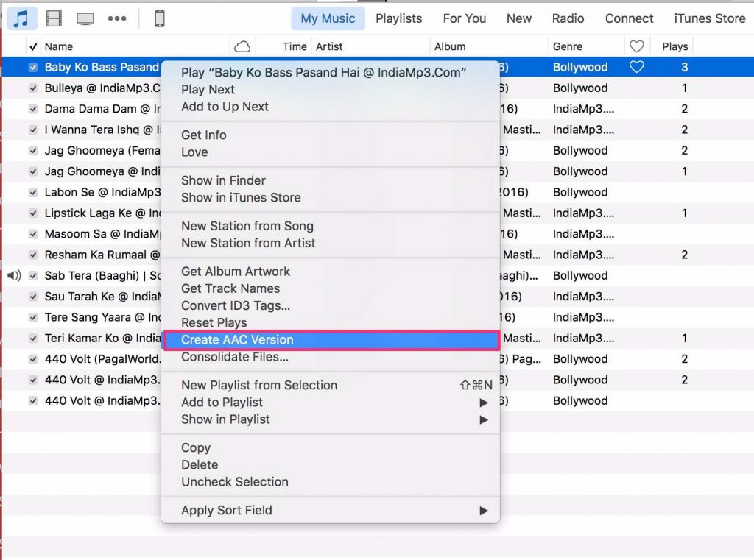Uncheck the Masoom Sa song checkbox
Viewport: 754px width, 560px height.
(x=33, y=234)
